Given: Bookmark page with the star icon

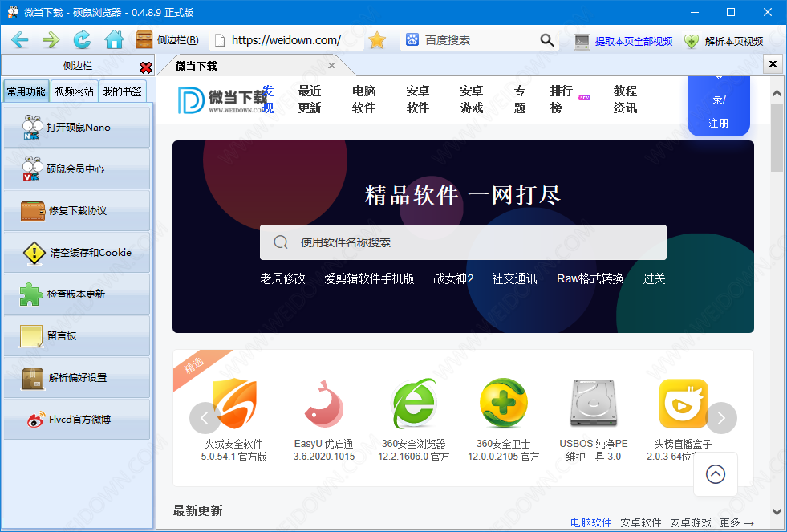Looking at the screenshot, I should tap(377, 40).
